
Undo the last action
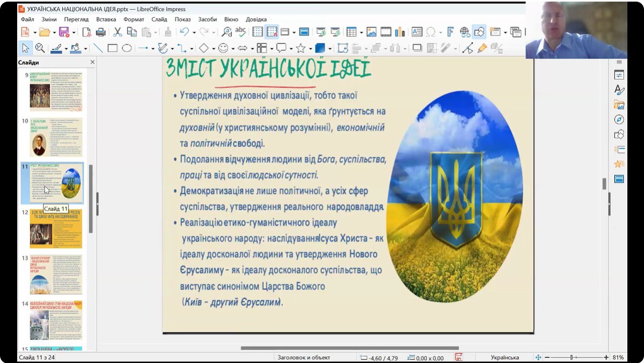coord(184,32)
